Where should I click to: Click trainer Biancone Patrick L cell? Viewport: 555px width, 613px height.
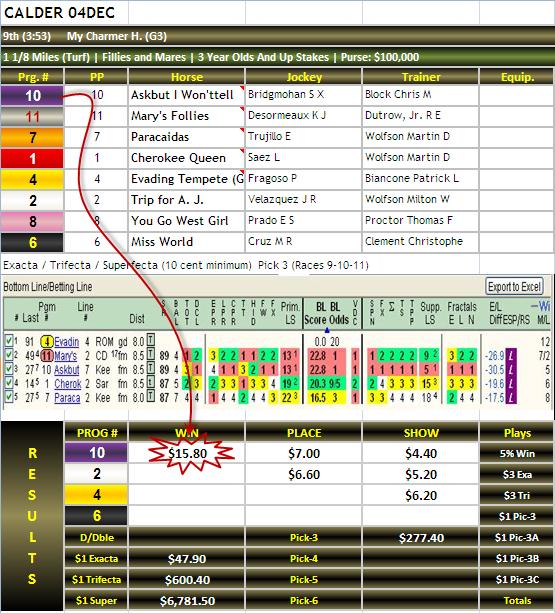(421, 179)
